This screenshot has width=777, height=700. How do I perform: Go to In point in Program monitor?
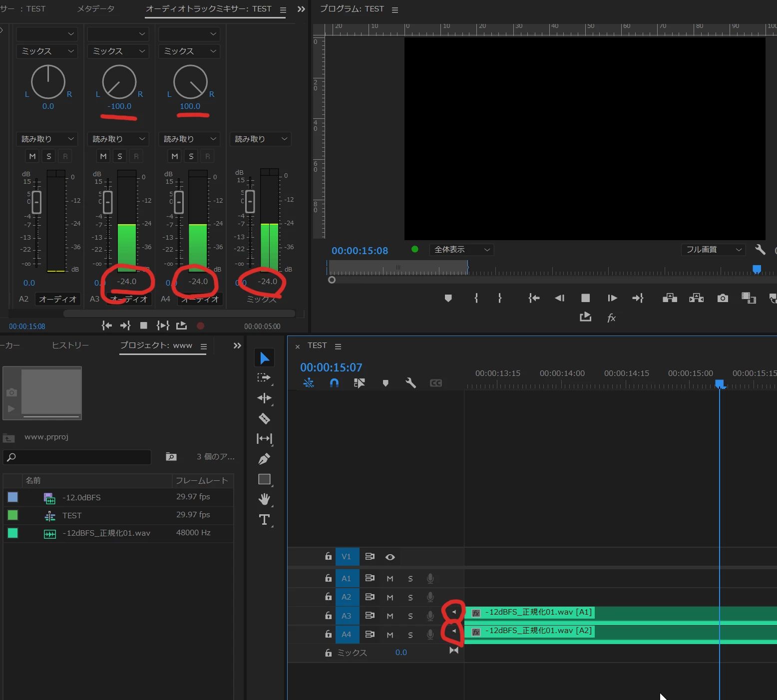[x=534, y=298]
